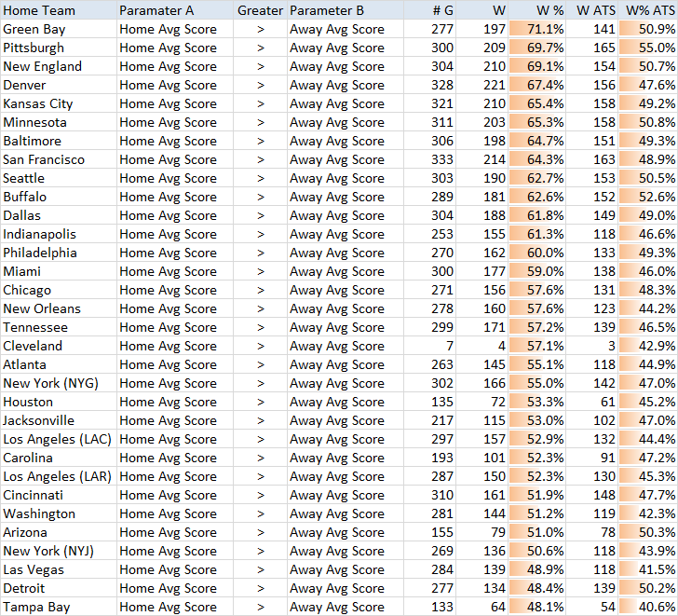Select the 48.1% win percentage cell
Image resolution: width=678 pixels, height=616 pixels.
537,606
